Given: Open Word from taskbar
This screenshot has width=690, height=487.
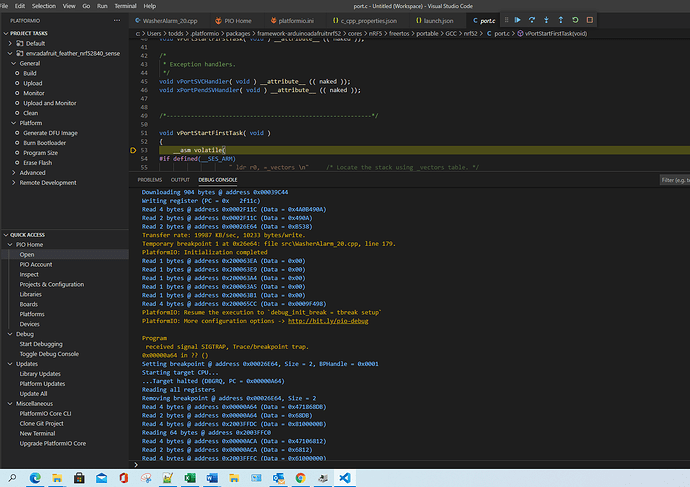Looking at the screenshot, I should coord(212,478).
